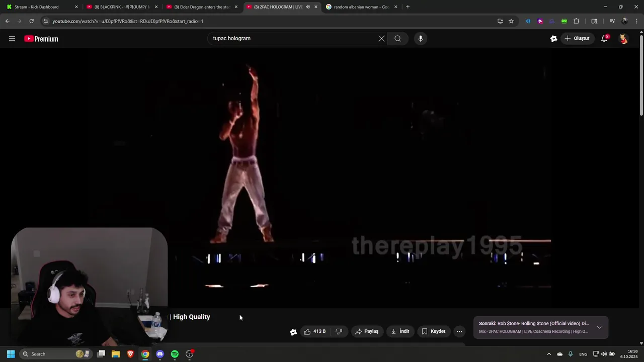The height and width of the screenshot is (362, 644).
Task: Switch to BLACKPINK JUMP tab
Action: click(122, 7)
